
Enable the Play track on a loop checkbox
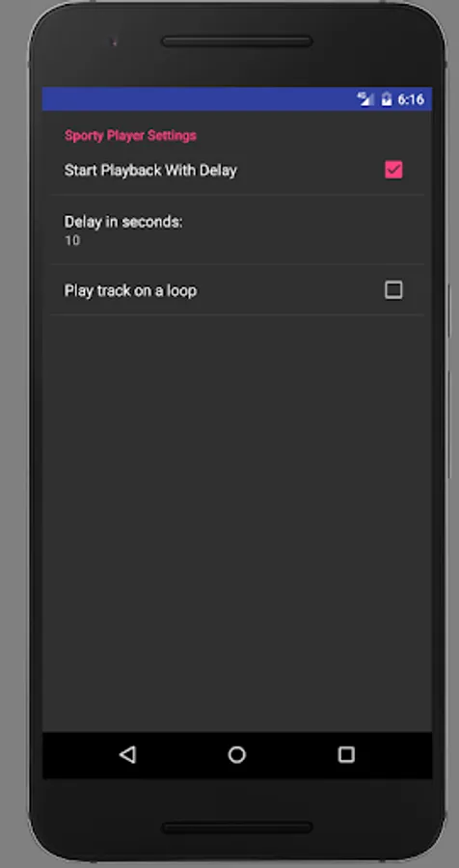coord(393,289)
